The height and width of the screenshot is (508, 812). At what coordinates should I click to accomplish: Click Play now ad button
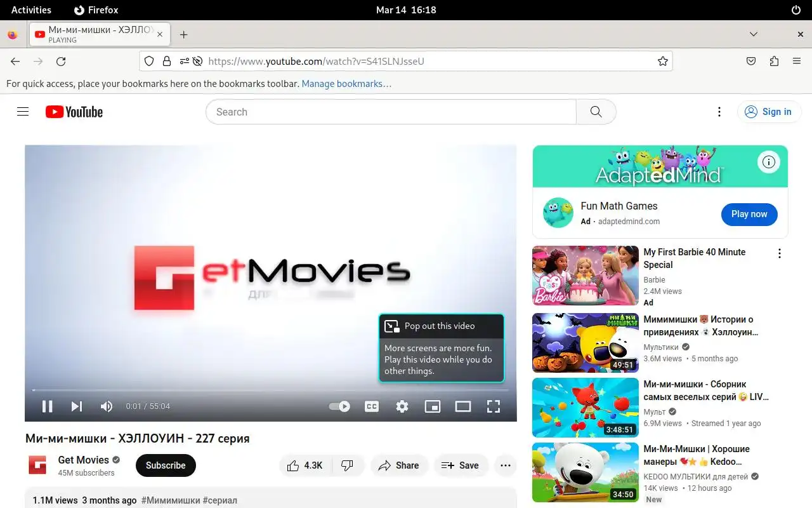[x=749, y=214]
